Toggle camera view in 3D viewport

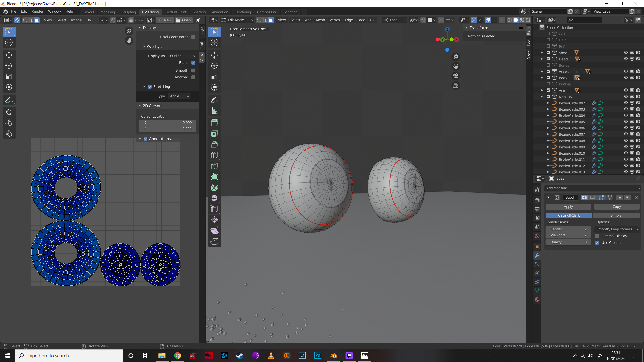456,76
